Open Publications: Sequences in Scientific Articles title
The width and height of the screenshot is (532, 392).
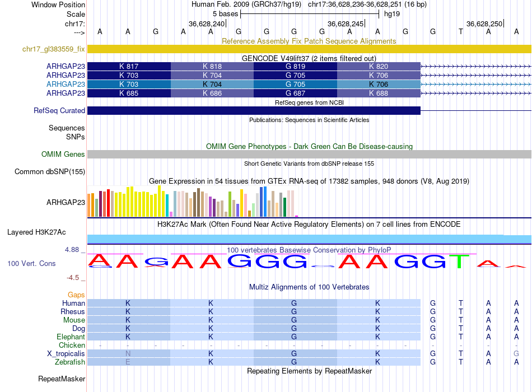coord(309,120)
